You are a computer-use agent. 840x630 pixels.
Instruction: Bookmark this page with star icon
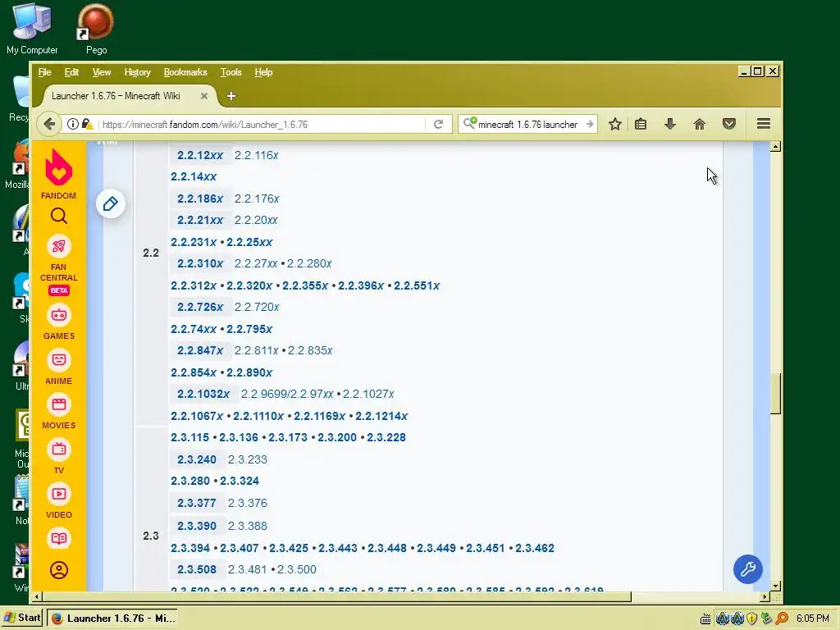tap(615, 125)
